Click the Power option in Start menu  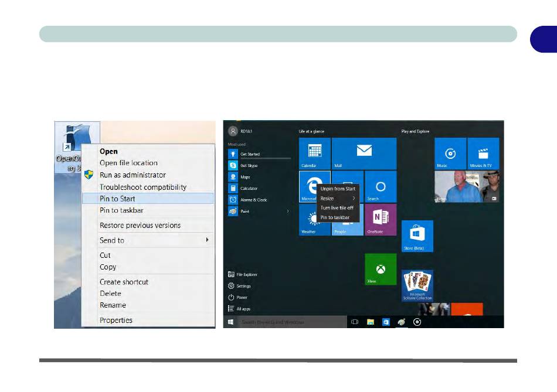click(x=237, y=298)
